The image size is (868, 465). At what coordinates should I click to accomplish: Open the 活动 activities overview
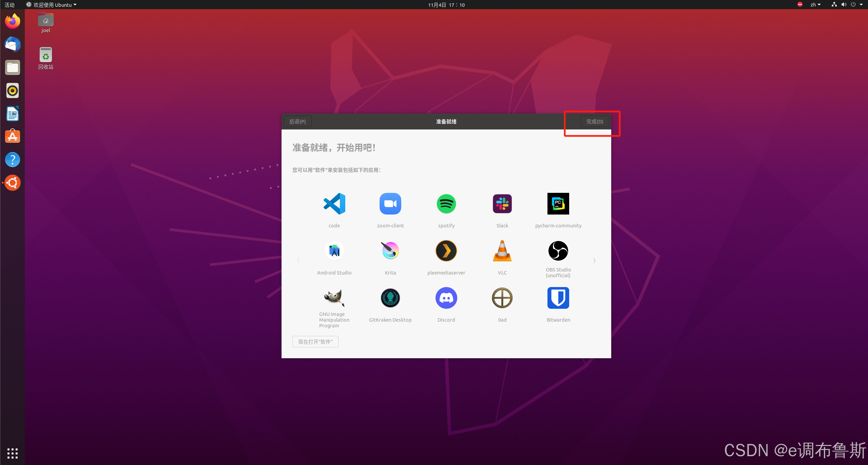click(9, 5)
